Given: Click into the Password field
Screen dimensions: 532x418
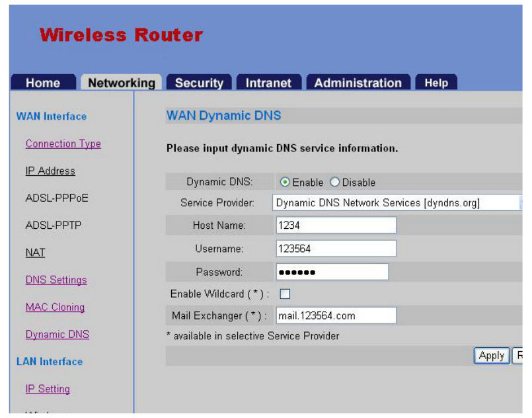Looking at the screenshot, I should (331, 272).
